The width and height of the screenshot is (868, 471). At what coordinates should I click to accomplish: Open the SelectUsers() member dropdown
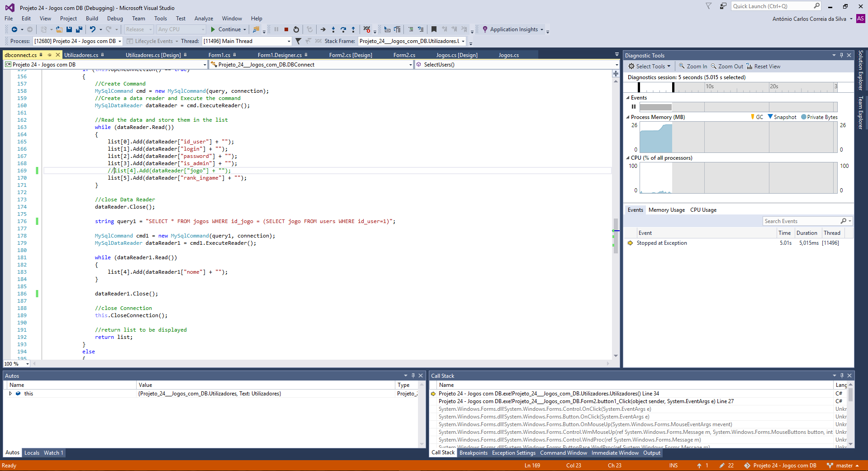point(617,65)
